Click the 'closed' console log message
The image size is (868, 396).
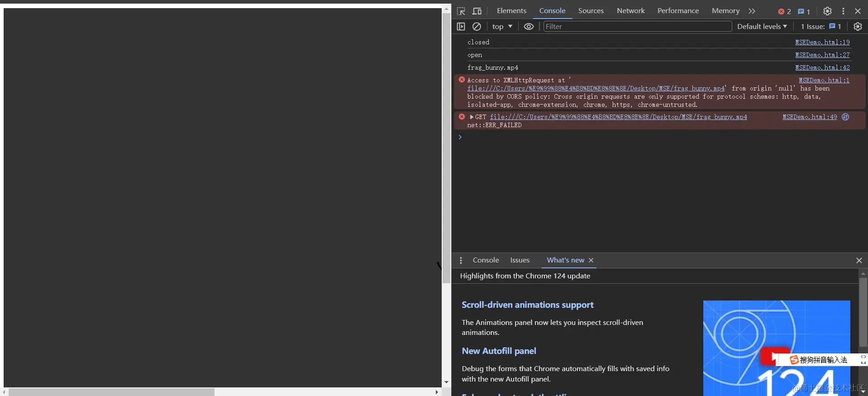478,42
